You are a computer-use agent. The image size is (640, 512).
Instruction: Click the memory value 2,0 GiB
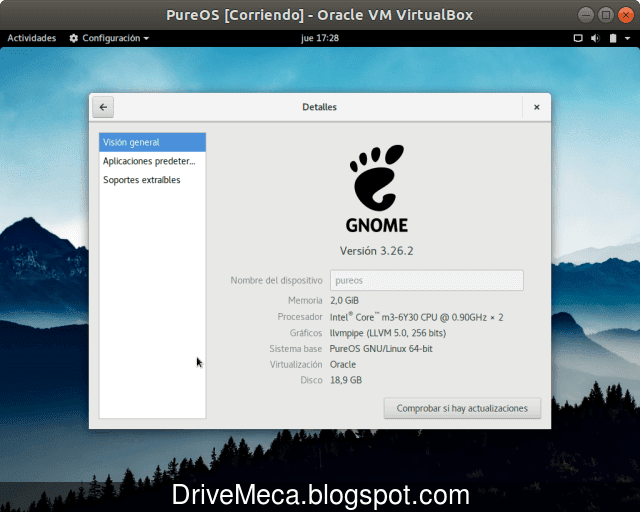click(344, 301)
